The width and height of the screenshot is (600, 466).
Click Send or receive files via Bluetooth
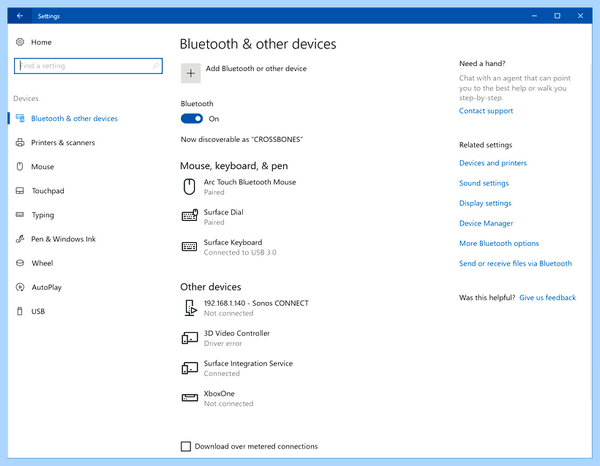pos(515,264)
